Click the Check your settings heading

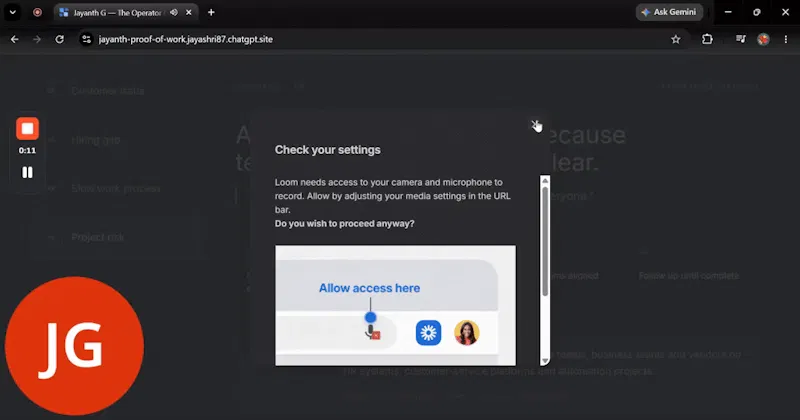tap(328, 150)
